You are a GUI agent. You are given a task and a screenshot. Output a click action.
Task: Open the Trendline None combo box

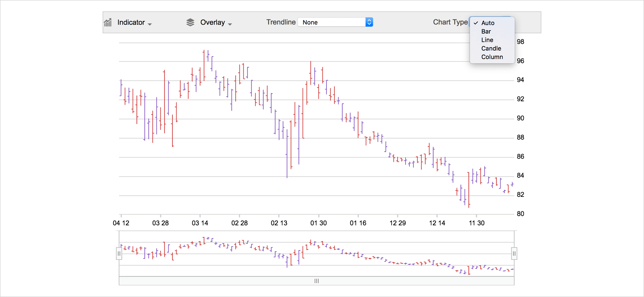(x=331, y=22)
